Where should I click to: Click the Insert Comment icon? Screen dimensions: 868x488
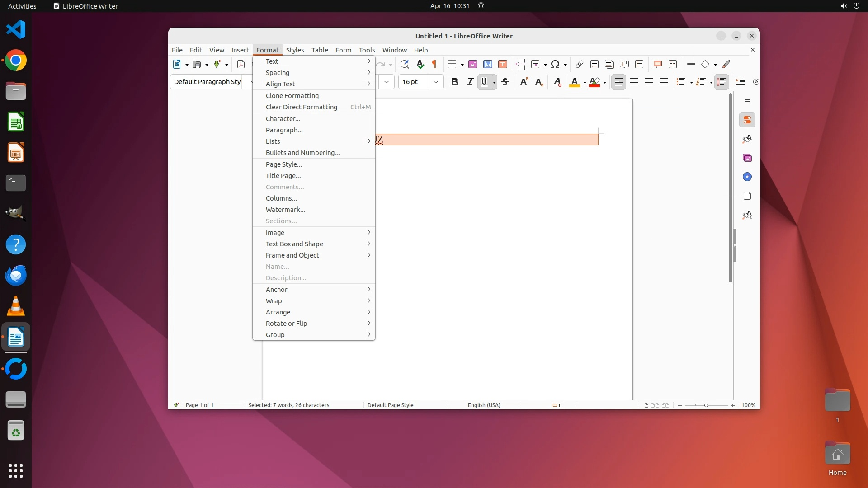click(658, 64)
